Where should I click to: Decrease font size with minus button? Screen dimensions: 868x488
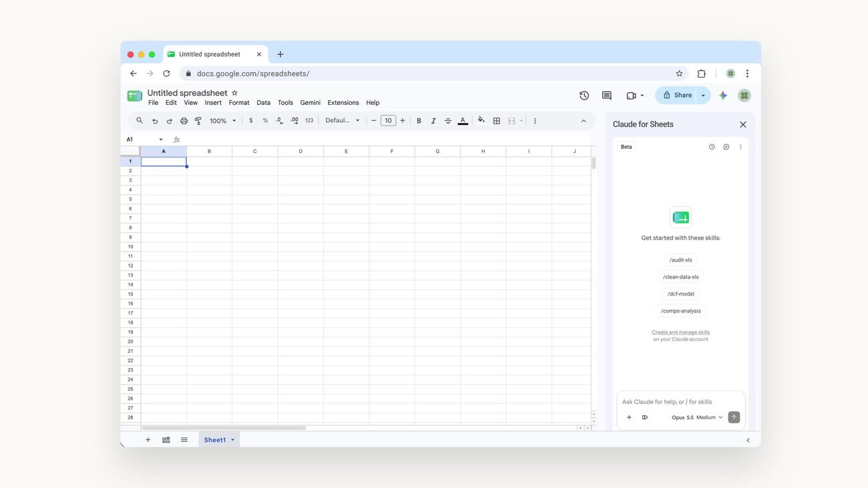(373, 121)
